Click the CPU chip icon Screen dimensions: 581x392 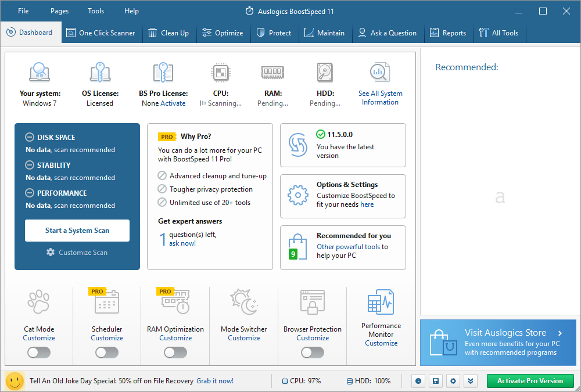[221, 72]
